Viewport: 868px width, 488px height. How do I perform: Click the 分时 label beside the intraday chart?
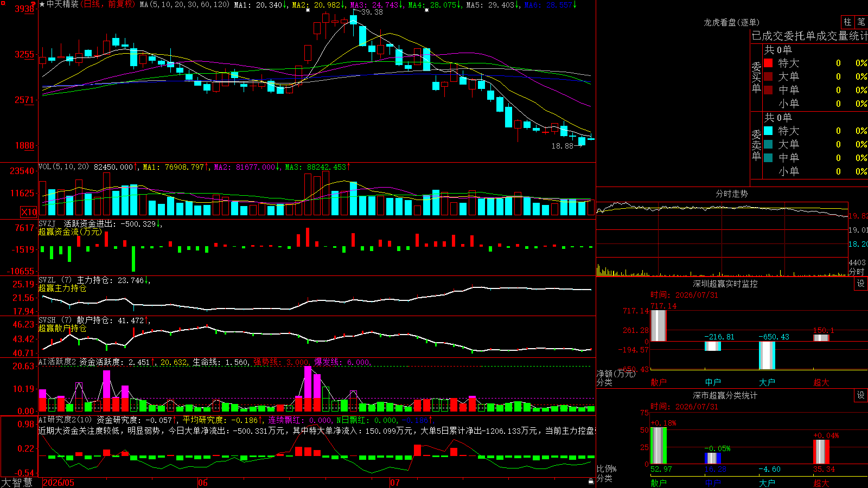[857, 271]
